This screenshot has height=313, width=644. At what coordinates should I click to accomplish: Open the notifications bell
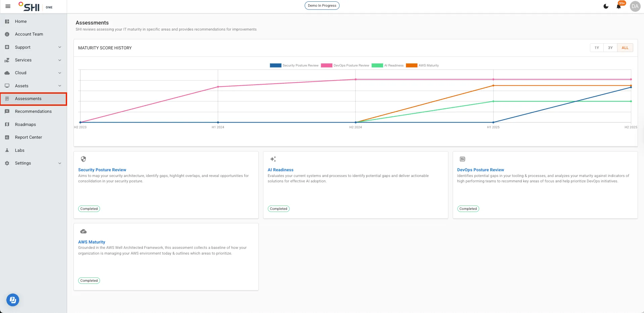click(618, 6)
